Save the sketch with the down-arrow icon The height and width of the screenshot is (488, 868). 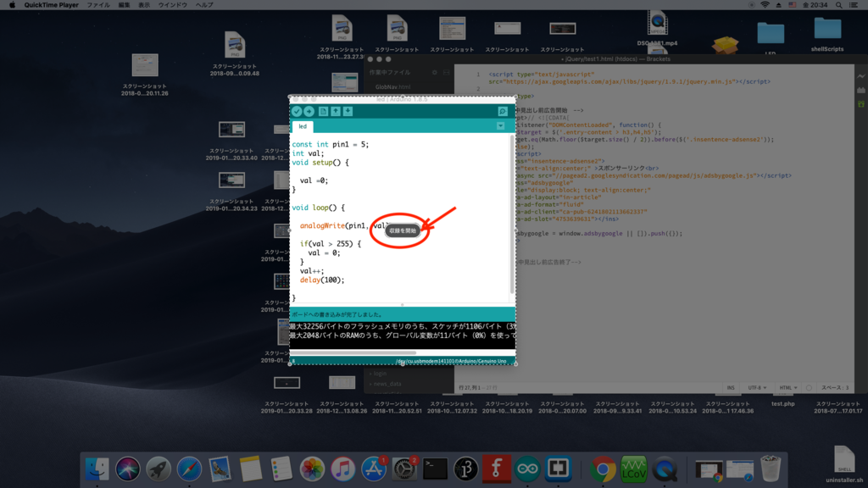[x=348, y=112]
